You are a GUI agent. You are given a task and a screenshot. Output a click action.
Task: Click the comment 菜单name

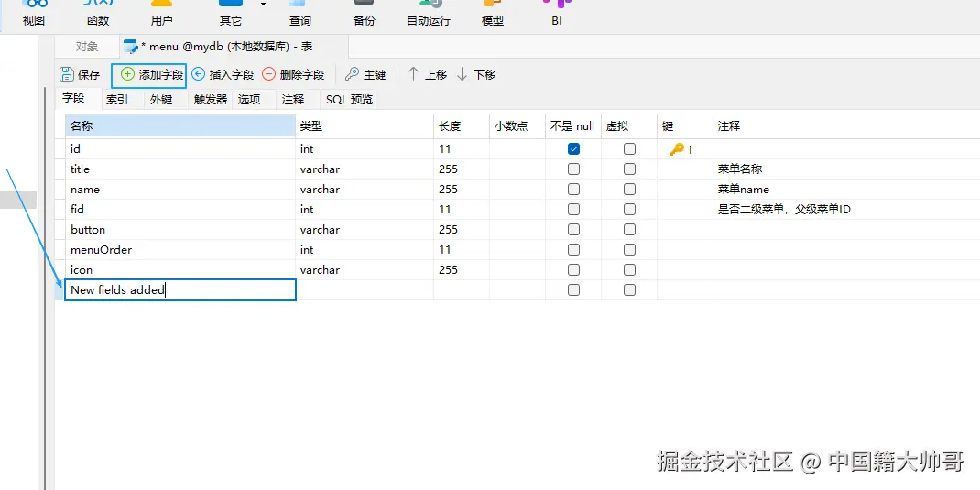[x=744, y=190]
